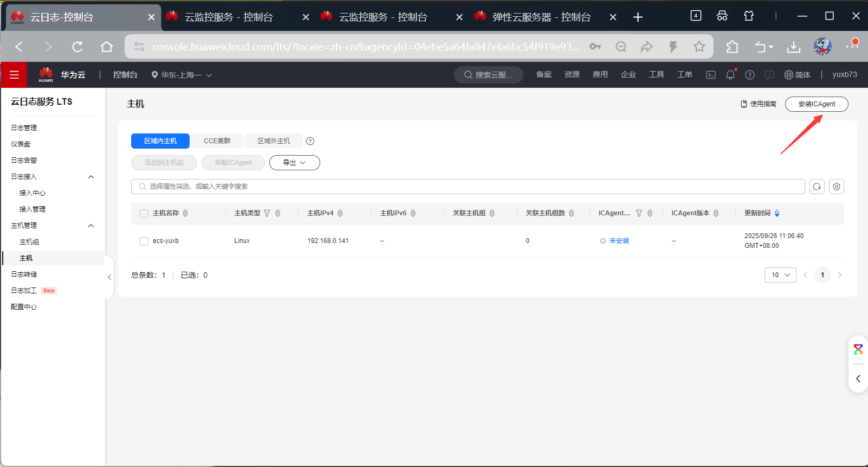Click pagination page 1 button
This screenshot has width=868, height=467.
[822, 275]
